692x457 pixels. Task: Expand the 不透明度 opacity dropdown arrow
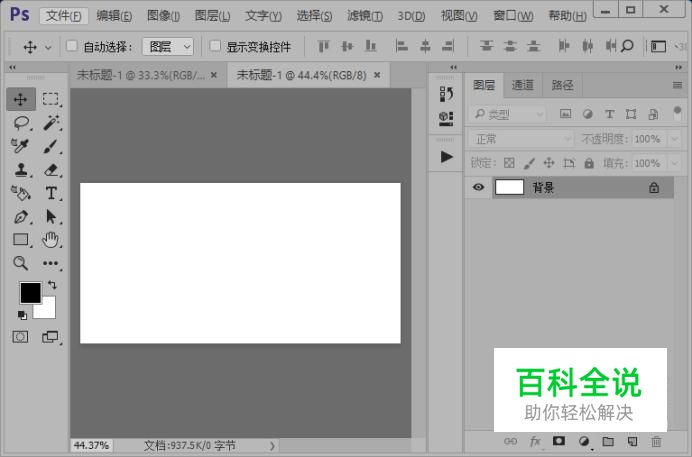coord(675,139)
